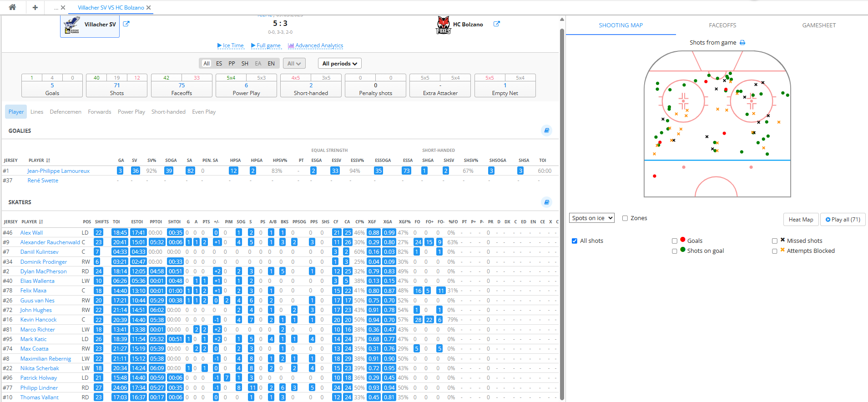The width and height of the screenshot is (868, 402).
Task: Enable the Zones checkbox
Action: coord(625,218)
